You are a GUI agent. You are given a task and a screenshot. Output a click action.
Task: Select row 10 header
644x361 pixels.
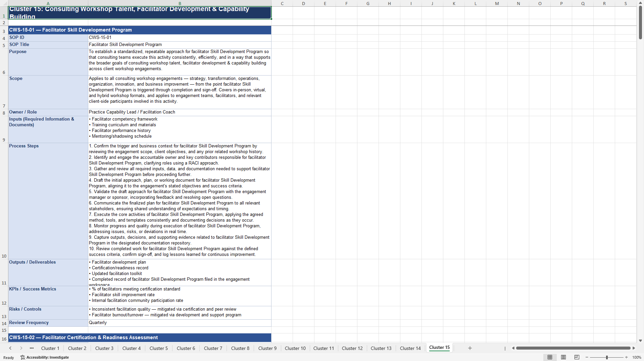click(x=4, y=201)
